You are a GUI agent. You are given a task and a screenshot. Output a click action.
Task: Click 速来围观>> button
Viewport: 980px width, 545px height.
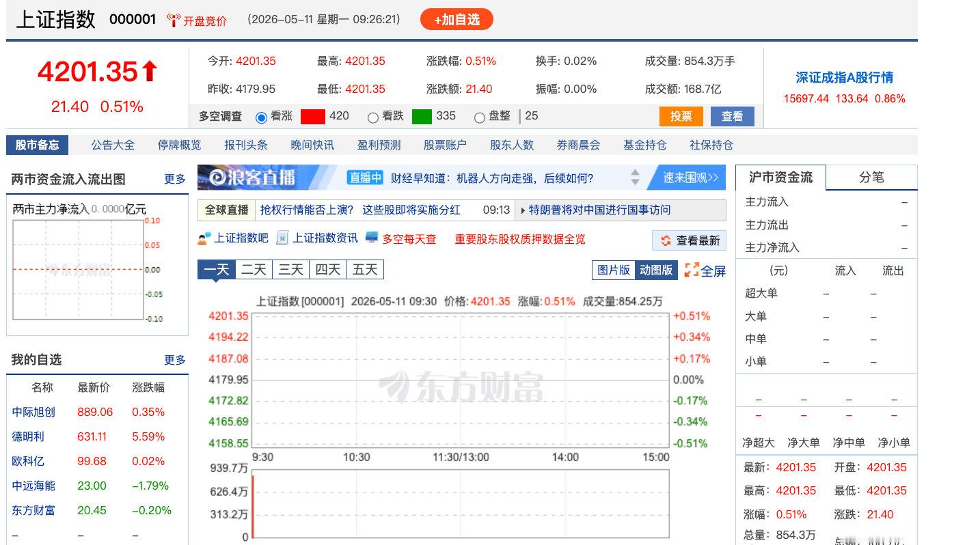690,178
